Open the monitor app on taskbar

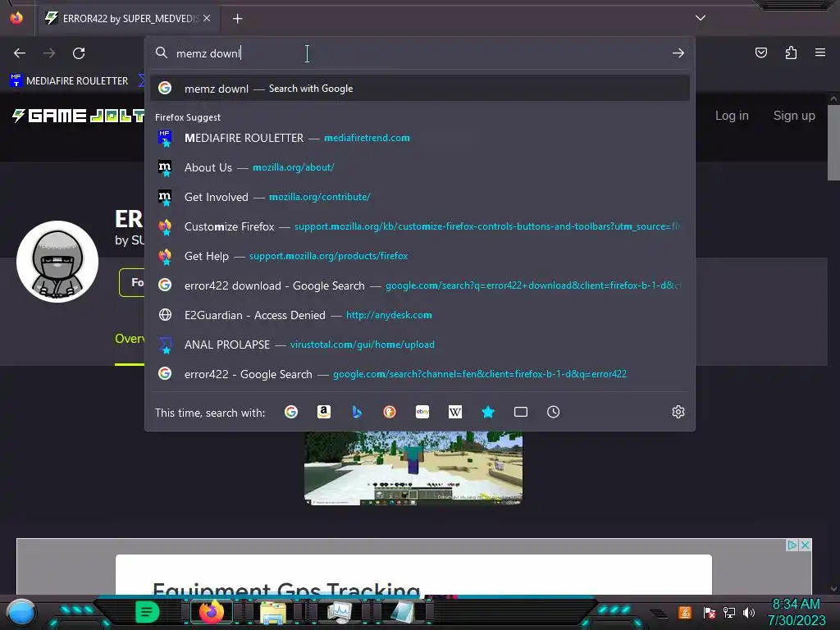coord(339,612)
